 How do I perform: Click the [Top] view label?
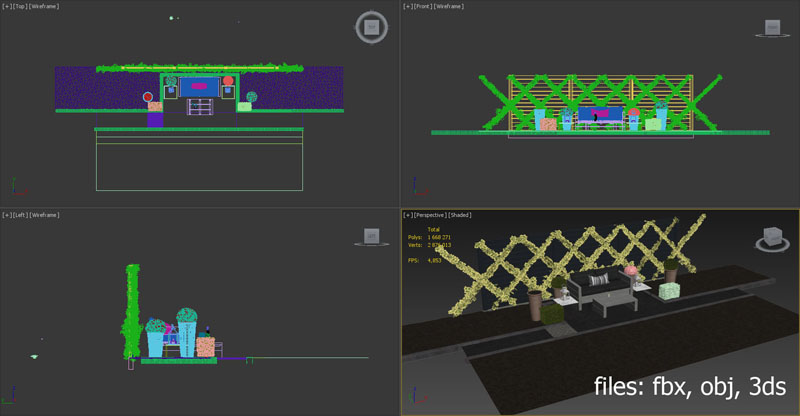(x=20, y=6)
